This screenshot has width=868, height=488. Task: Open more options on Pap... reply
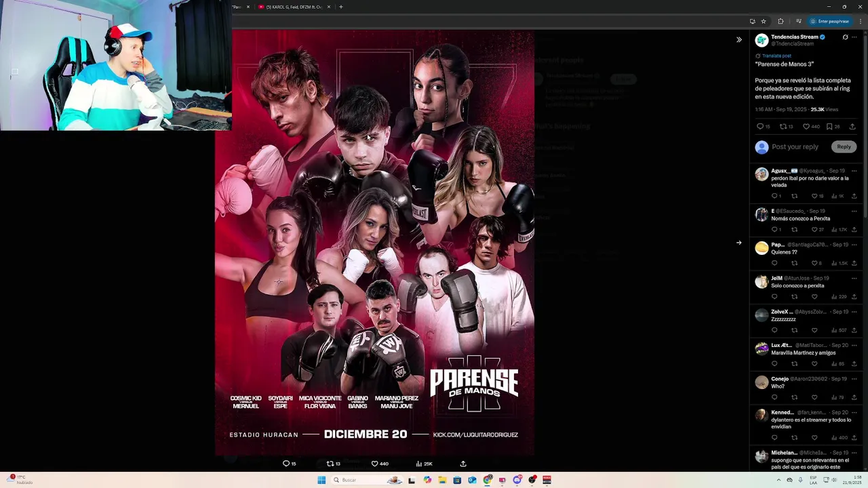pyautogui.click(x=854, y=245)
